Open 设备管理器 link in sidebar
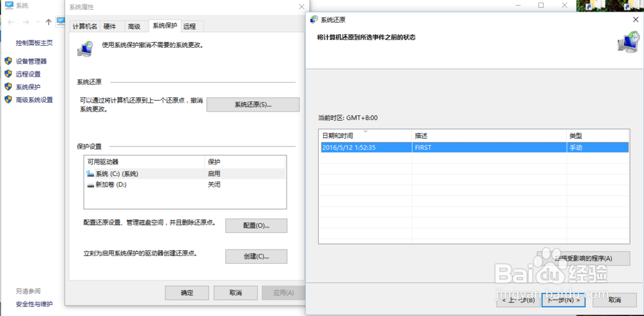Viewport: 644px width, 316px height. 31,61
